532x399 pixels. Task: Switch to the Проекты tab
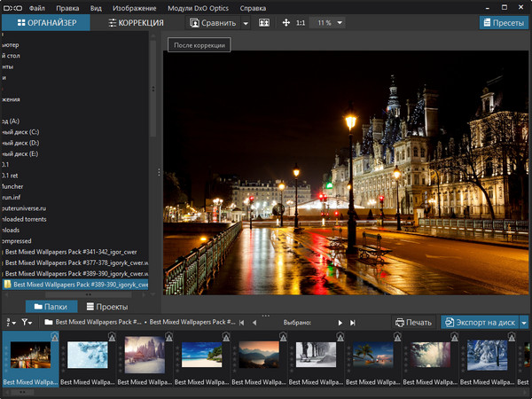(106, 307)
